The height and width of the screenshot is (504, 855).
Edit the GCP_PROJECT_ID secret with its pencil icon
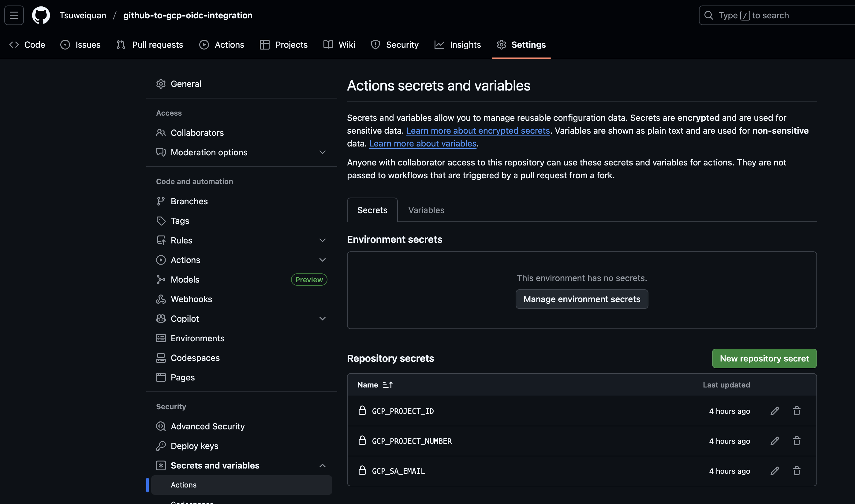pyautogui.click(x=775, y=411)
